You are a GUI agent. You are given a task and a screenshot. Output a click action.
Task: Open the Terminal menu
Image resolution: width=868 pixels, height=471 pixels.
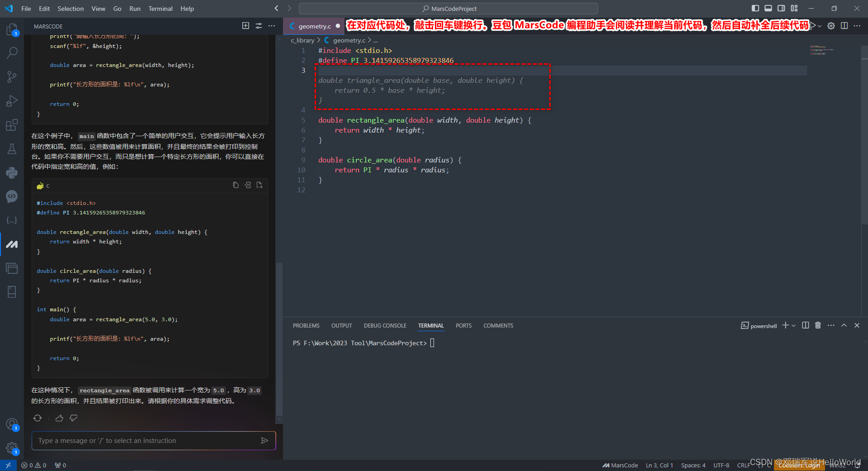point(160,9)
